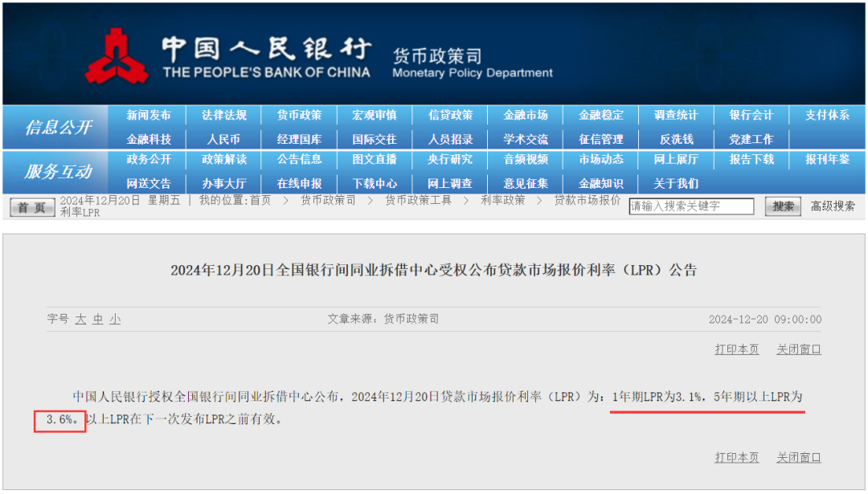Follow the 货币政策工具 breadcrumb link

point(418,200)
